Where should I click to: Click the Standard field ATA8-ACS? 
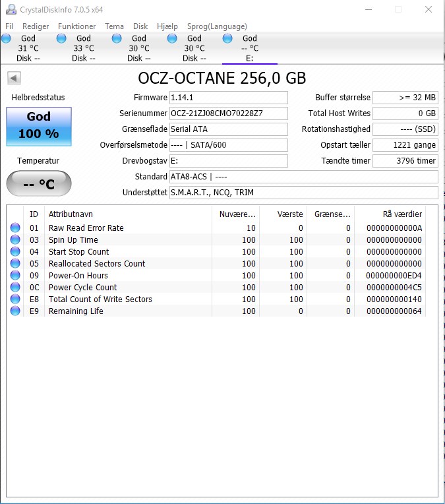tap(304, 177)
